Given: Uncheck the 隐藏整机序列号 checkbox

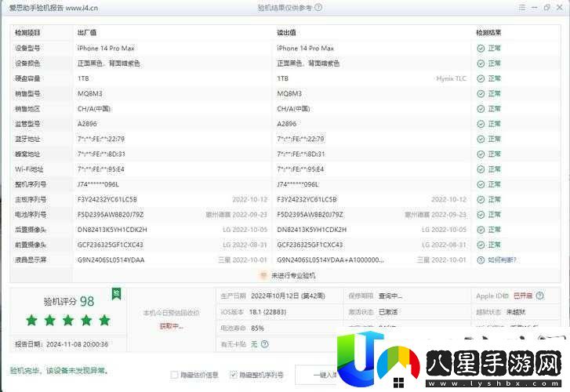Looking at the screenshot, I should [x=234, y=374].
